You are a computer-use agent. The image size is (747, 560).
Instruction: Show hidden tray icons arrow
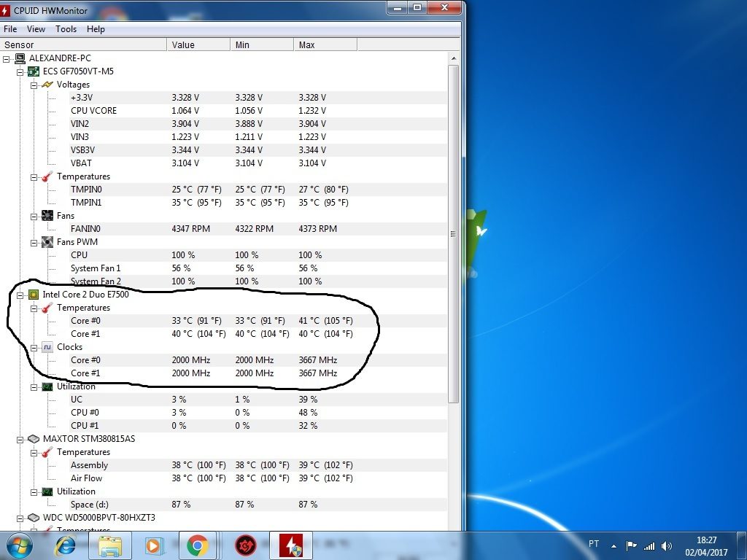pyautogui.click(x=614, y=546)
